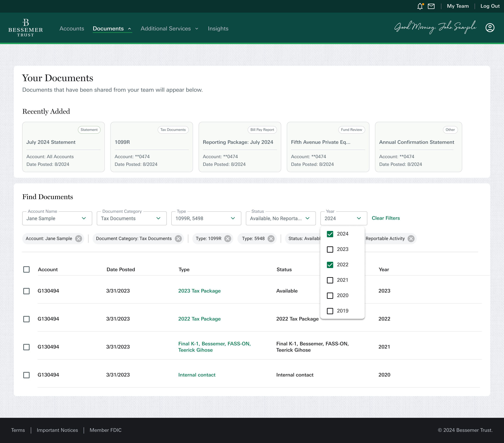This screenshot has width=504, height=443.
Task: Click the Status: Available filter chip
Action: [x=303, y=239]
